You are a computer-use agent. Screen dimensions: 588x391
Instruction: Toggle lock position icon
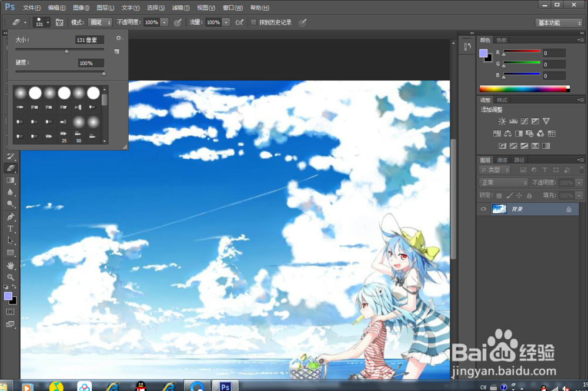point(519,195)
